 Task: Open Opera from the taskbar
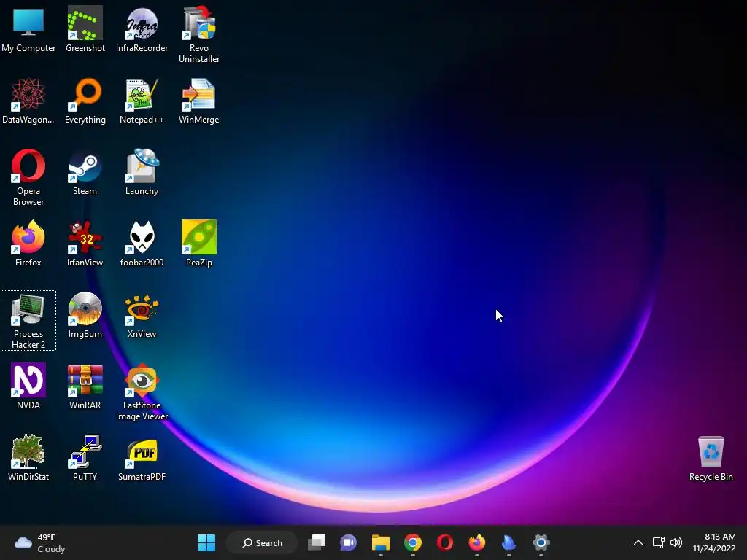click(x=444, y=542)
